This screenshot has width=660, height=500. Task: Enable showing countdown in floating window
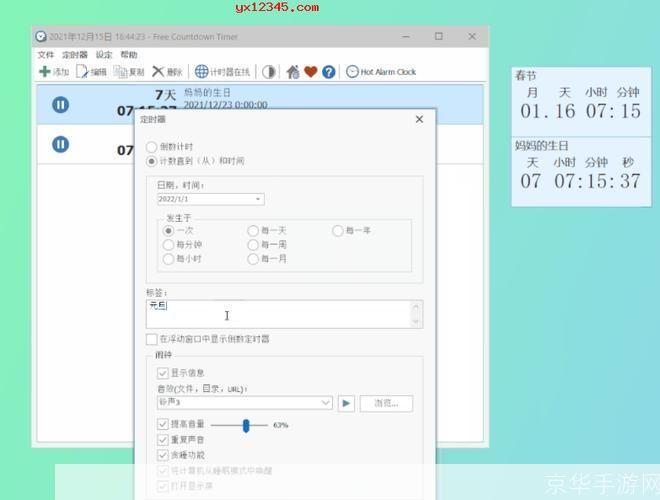152,339
